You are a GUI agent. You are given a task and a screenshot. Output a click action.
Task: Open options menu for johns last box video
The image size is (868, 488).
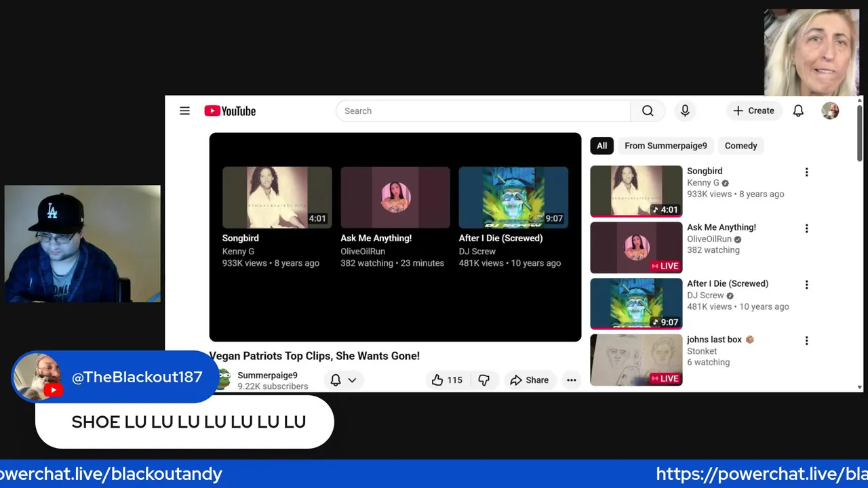(806, 341)
